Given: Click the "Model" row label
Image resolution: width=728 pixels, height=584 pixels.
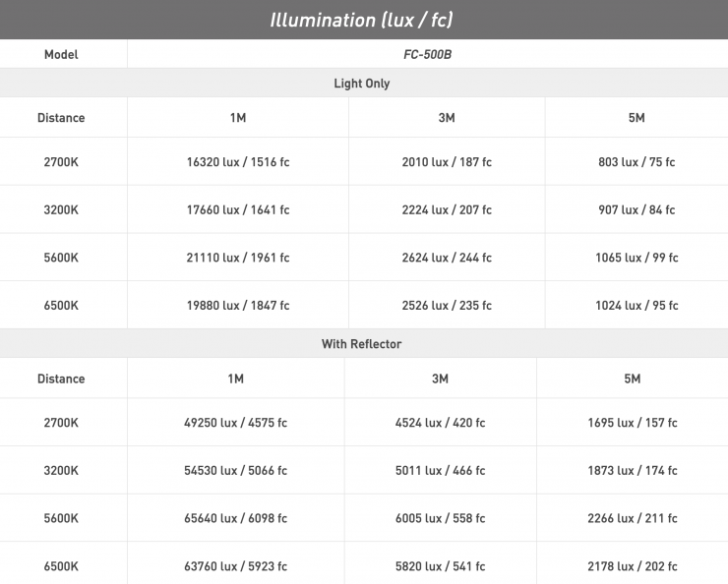Looking at the screenshot, I should click(x=61, y=54).
